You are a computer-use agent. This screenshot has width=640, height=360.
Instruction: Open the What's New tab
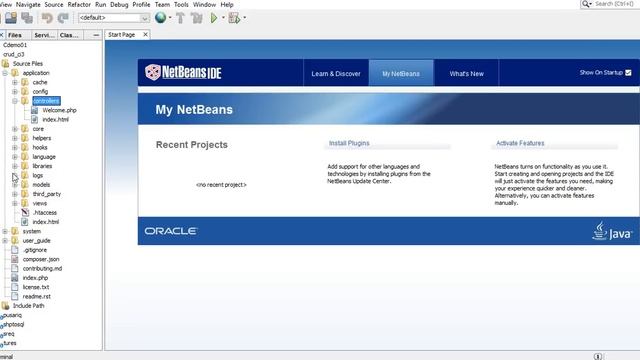pyautogui.click(x=467, y=73)
